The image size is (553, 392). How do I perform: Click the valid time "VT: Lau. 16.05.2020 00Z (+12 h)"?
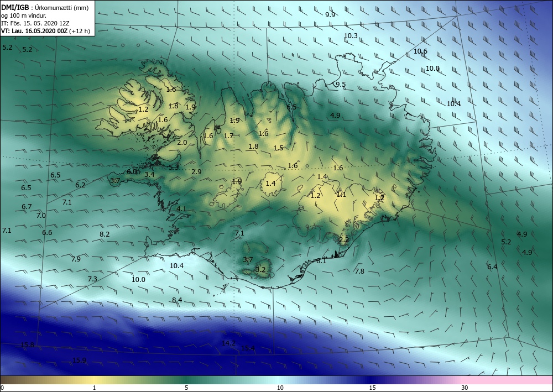[x=45, y=31]
